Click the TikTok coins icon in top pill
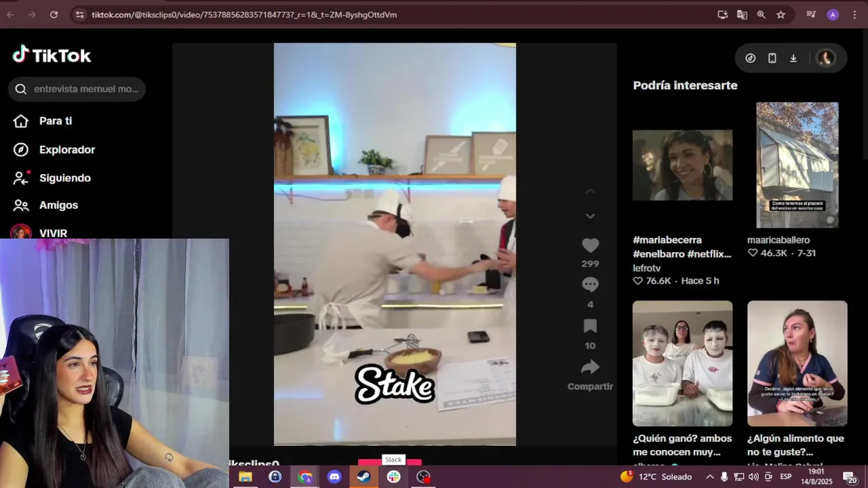The height and width of the screenshot is (488, 868). pyautogui.click(x=750, y=58)
